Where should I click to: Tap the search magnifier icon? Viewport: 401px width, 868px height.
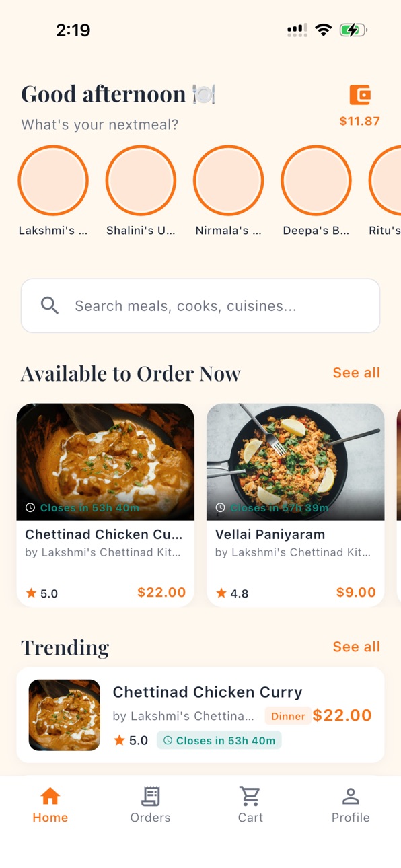[50, 305]
